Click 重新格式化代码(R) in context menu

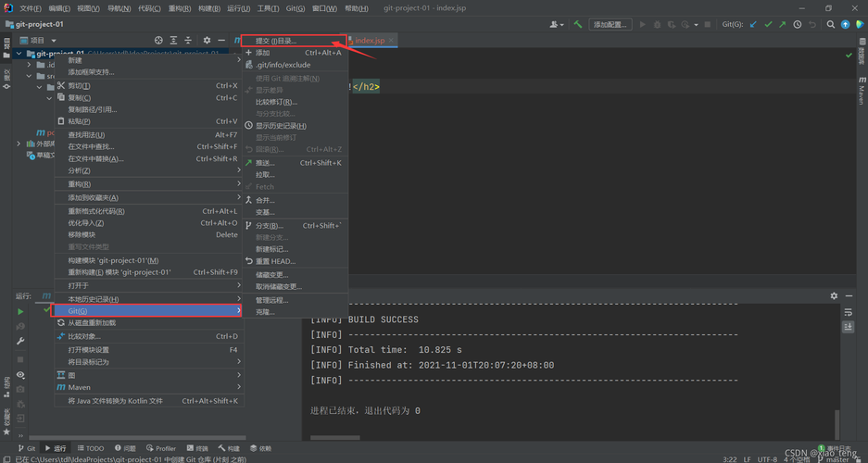[149, 211]
